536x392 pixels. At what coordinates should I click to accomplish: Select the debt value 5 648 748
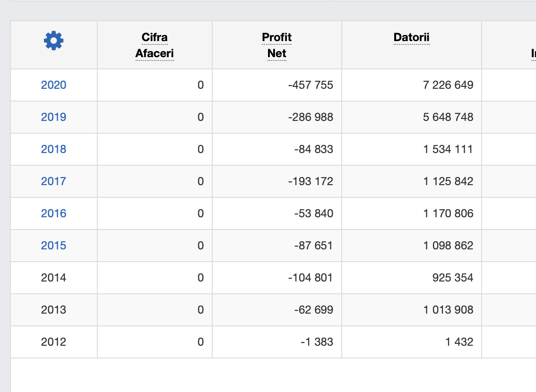click(448, 117)
